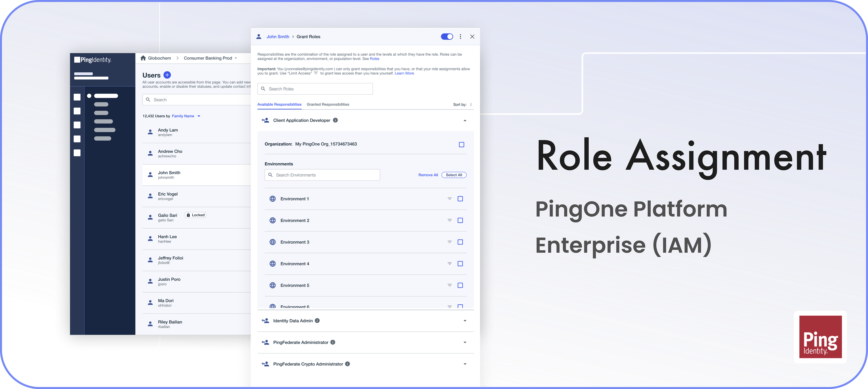Toggle the John Smith enabled switch

pos(447,37)
